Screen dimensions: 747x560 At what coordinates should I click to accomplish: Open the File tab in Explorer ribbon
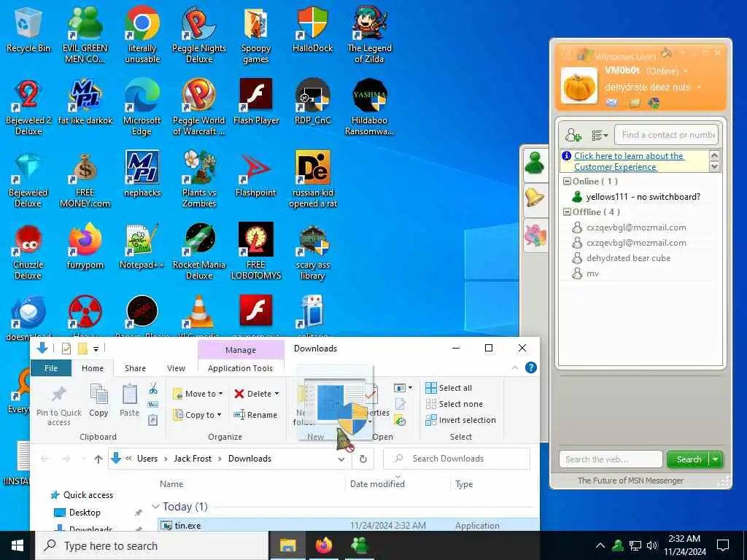[51, 368]
